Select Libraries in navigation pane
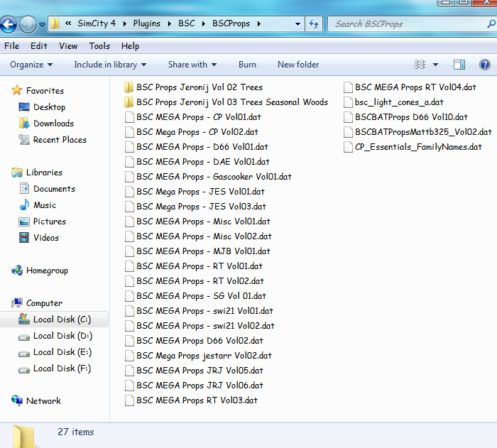This screenshot has width=497, height=448. (44, 173)
